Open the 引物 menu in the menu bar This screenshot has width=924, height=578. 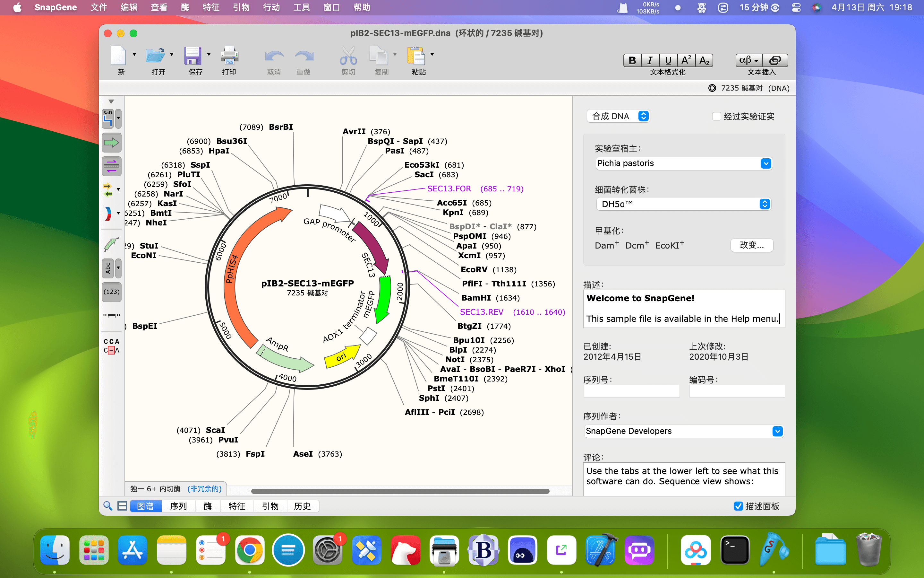pos(241,7)
